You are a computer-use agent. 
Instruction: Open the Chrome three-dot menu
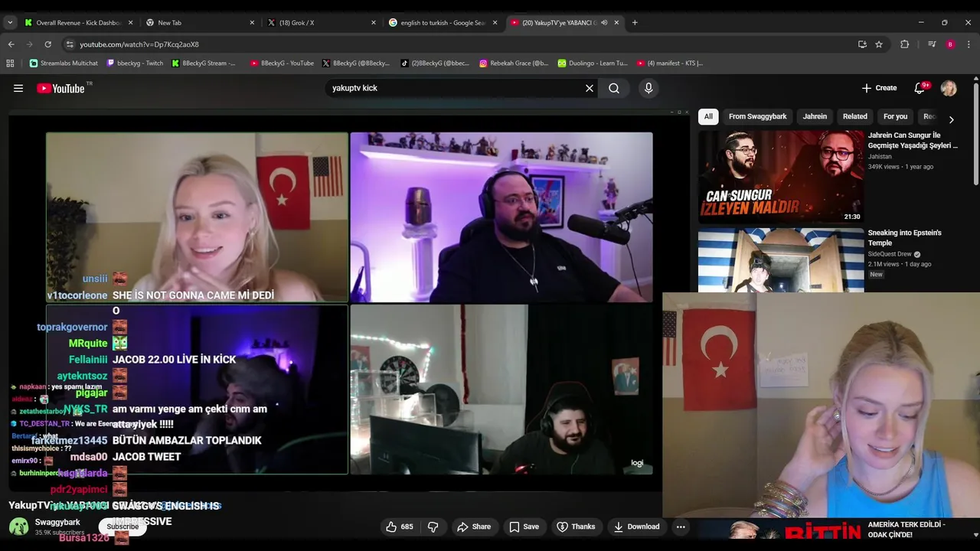pos(969,44)
